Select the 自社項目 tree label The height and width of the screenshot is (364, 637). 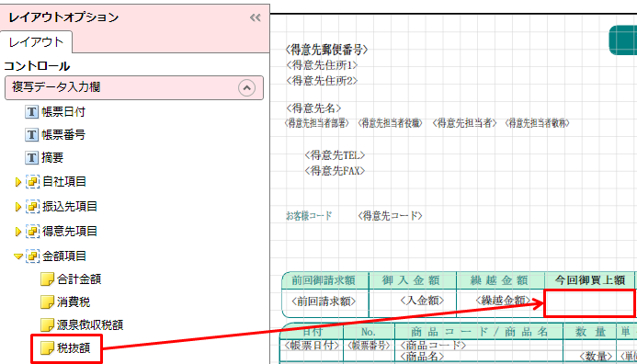click(x=64, y=182)
